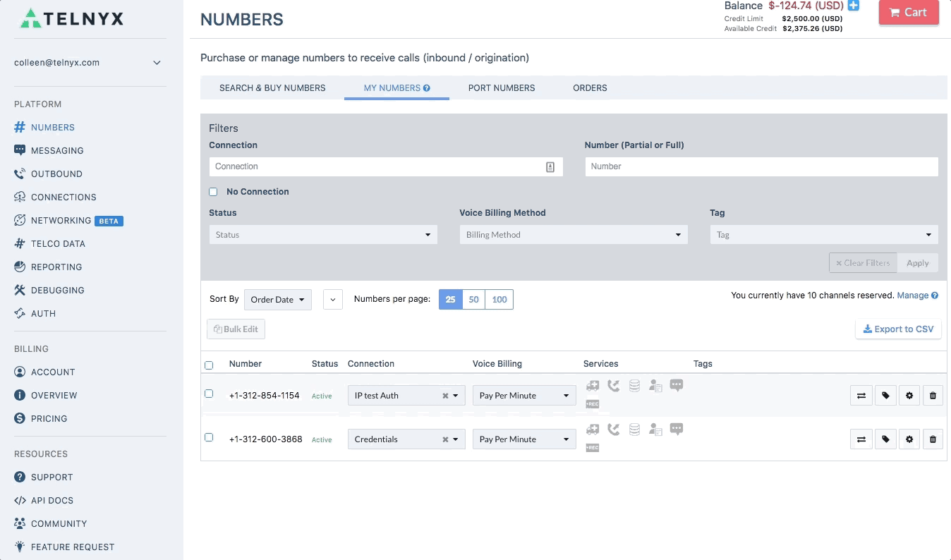Screen dimensions: 951x560
Task: Click caller ID person icon for +1-312-600-3868
Action: [655, 430]
